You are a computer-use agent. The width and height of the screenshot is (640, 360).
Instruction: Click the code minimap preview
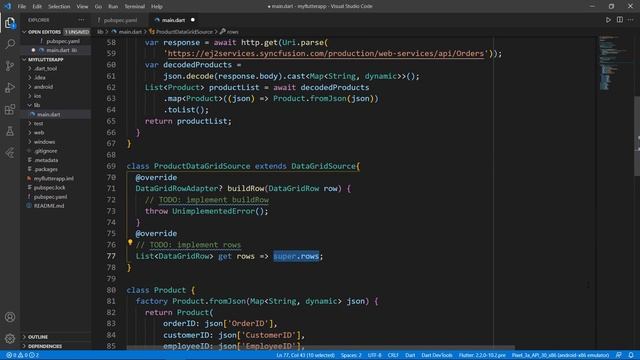[610, 63]
